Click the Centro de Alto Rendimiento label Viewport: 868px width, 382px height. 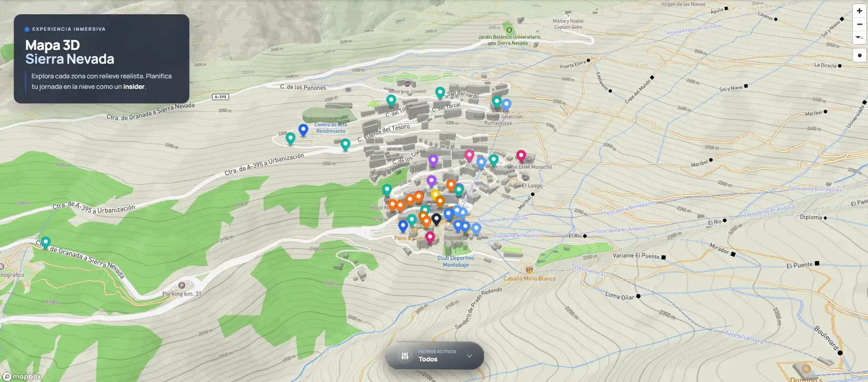(x=331, y=128)
